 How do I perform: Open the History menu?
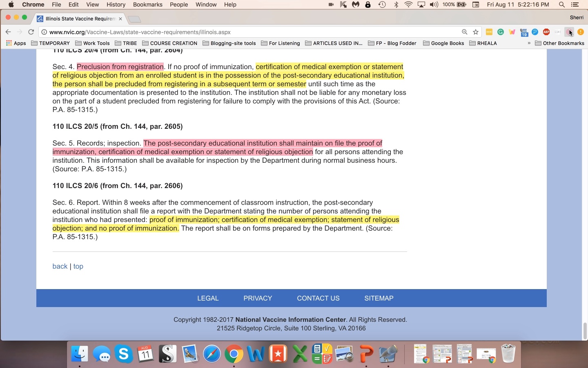(x=116, y=4)
